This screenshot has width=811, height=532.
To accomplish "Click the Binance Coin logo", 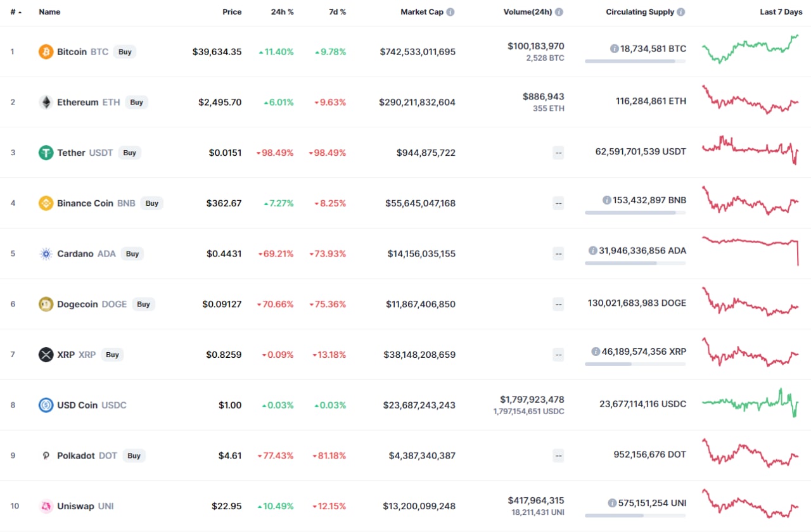I will (x=46, y=203).
